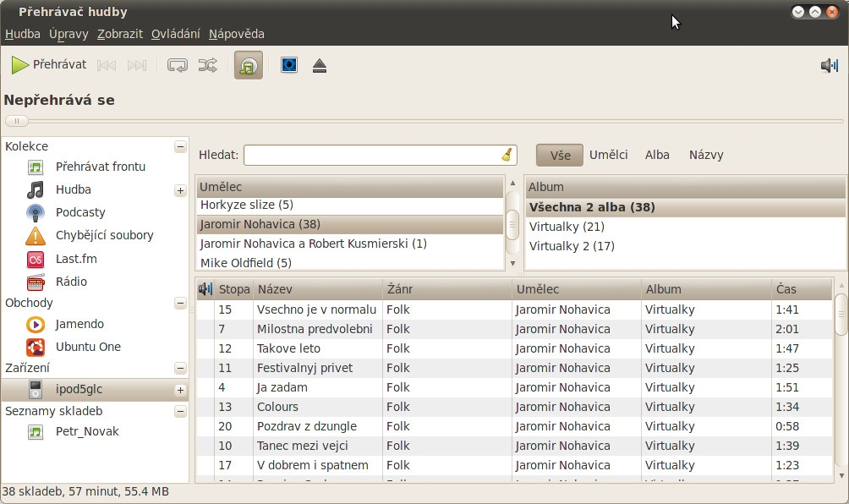Toggle repeat playback mode
The width and height of the screenshot is (849, 504).
pyautogui.click(x=177, y=65)
